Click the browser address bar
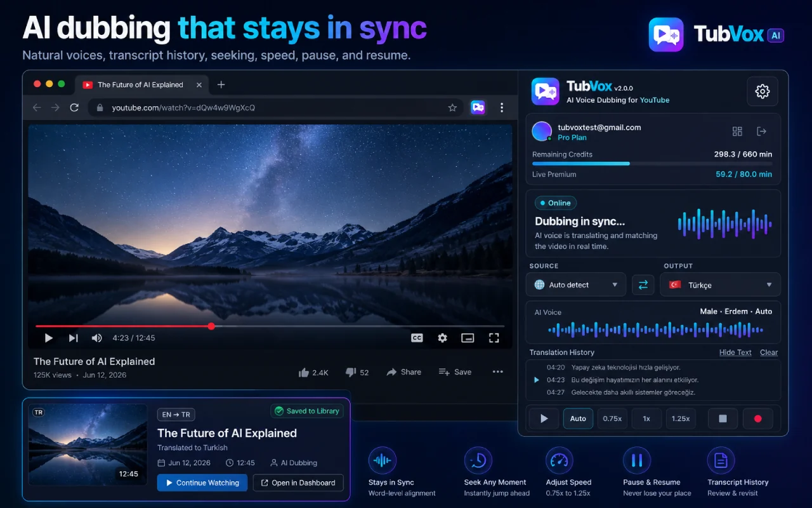 pyautogui.click(x=275, y=108)
